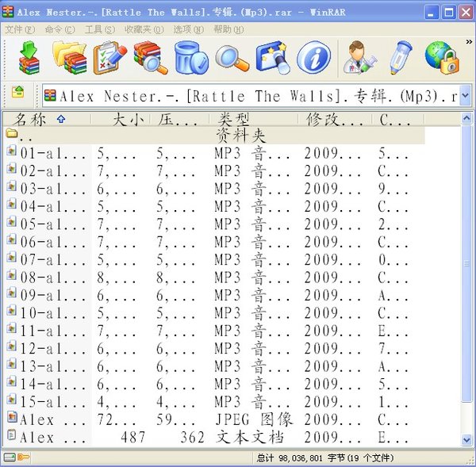
Task: Select the 02-al... MP3 file
Action: pos(214,170)
